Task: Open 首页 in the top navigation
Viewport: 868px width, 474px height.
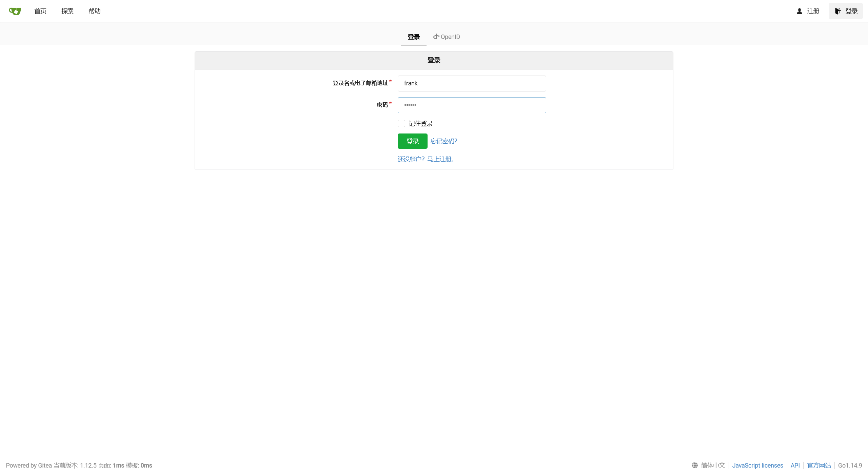Action: 40,11
